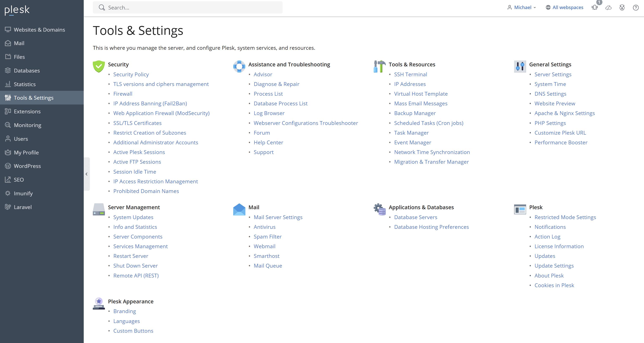Open the Custom Buttons link
The image size is (644, 343).
coord(133,331)
